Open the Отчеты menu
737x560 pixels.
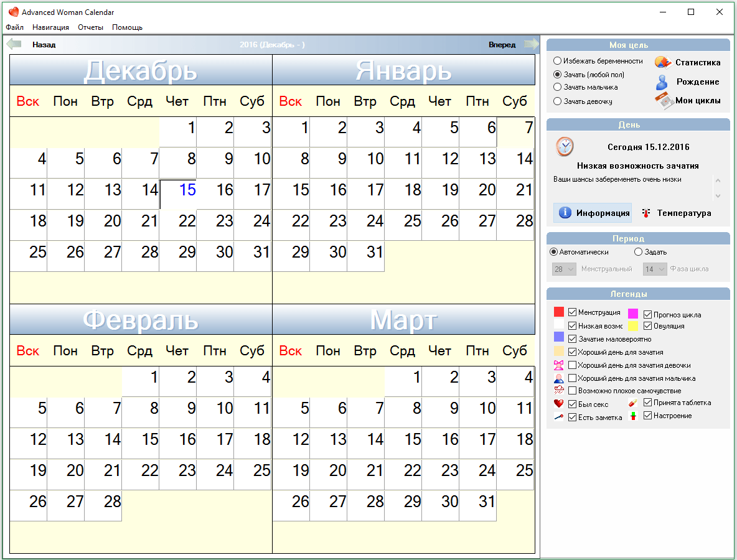91,27
